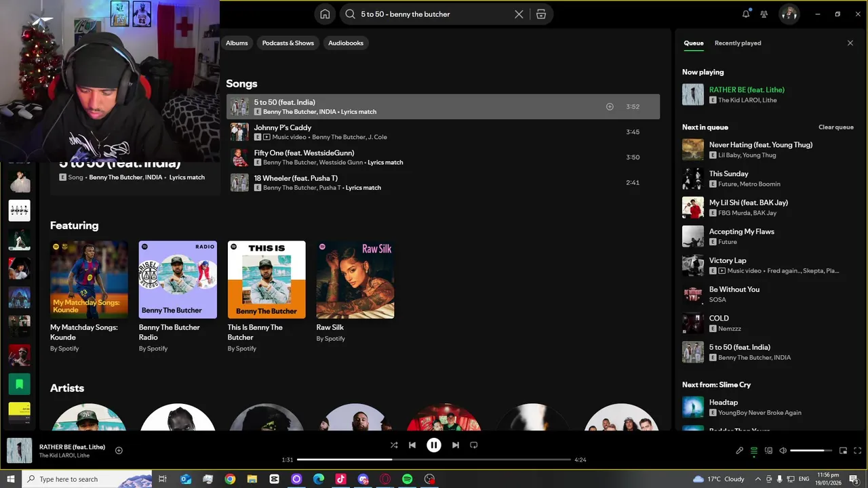Toggle the Queue panel icon
This screenshot has height=488, width=868.
pos(754,451)
